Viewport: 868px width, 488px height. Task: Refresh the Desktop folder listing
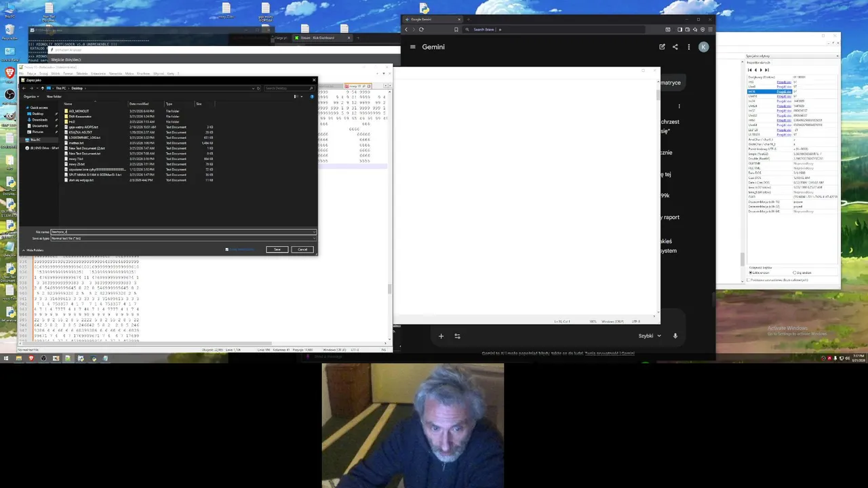[258, 88]
